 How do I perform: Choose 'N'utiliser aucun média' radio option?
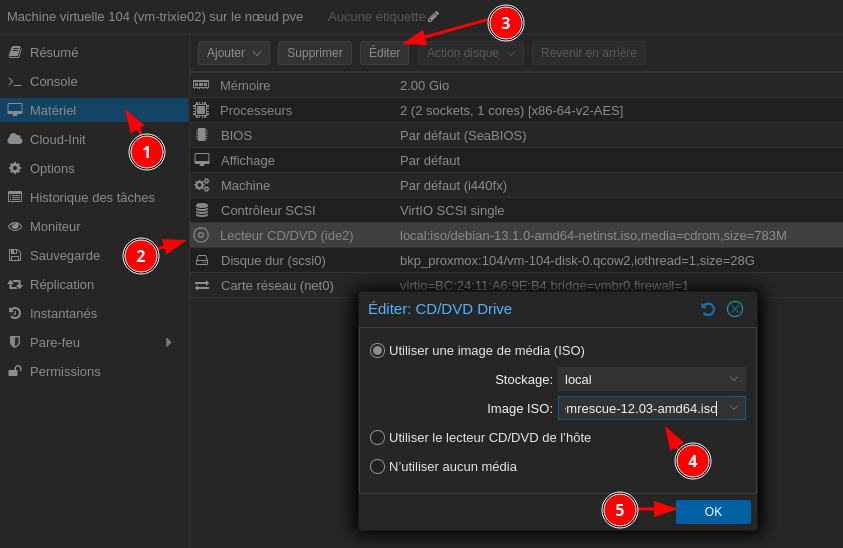[x=377, y=466]
